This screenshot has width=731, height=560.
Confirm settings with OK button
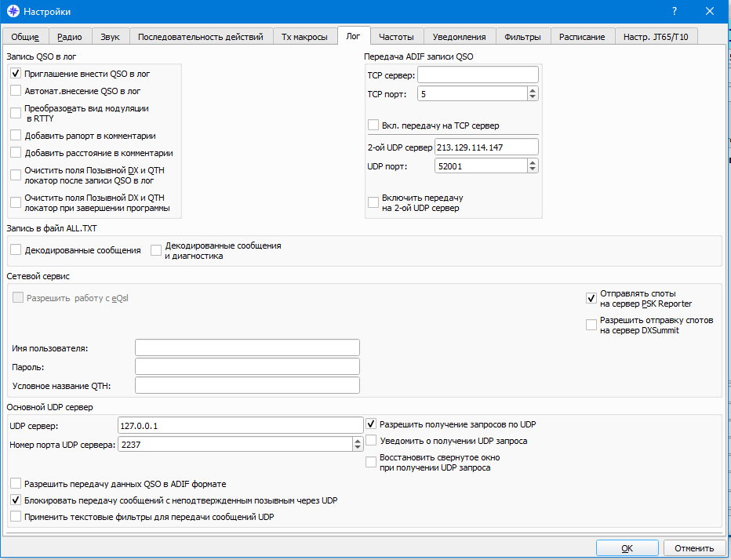(627, 548)
